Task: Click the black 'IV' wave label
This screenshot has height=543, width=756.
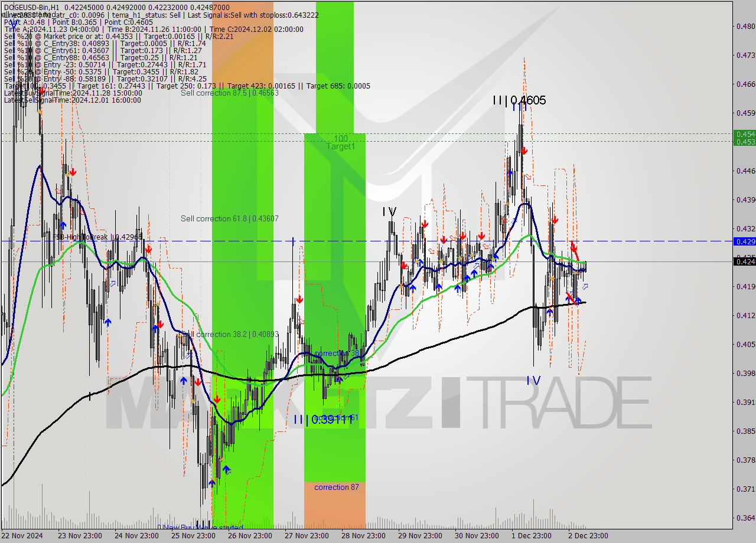Action: point(389,211)
